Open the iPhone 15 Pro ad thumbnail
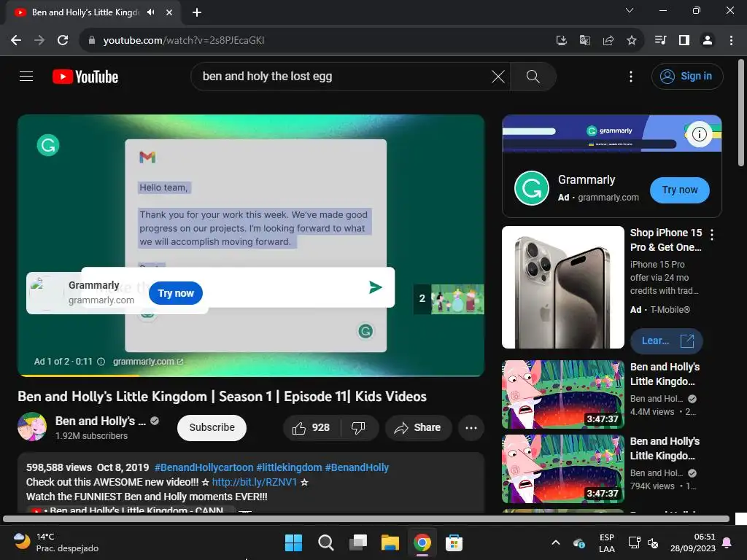The height and width of the screenshot is (560, 747). pos(562,287)
